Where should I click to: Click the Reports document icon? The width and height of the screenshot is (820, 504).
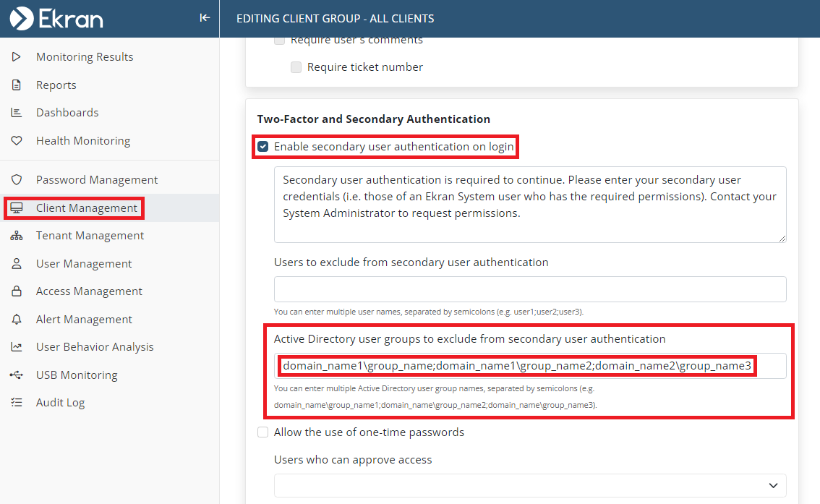17,85
